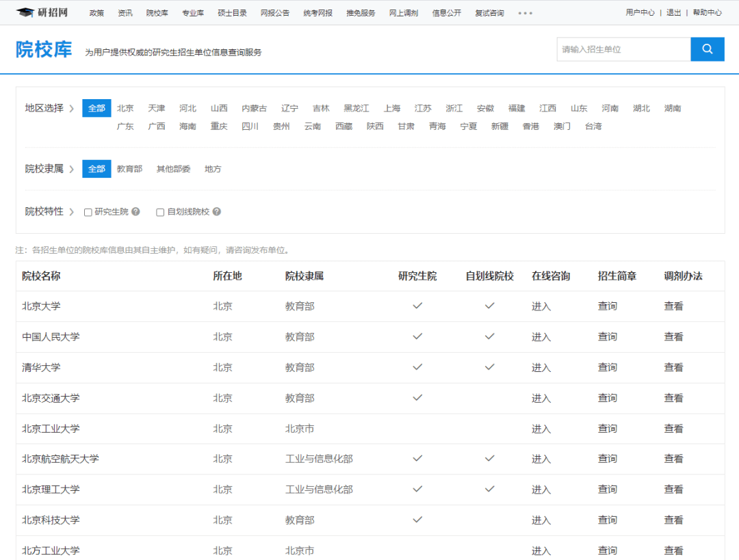
Task: Filter affiliation by 地方
Action: pos(213,169)
